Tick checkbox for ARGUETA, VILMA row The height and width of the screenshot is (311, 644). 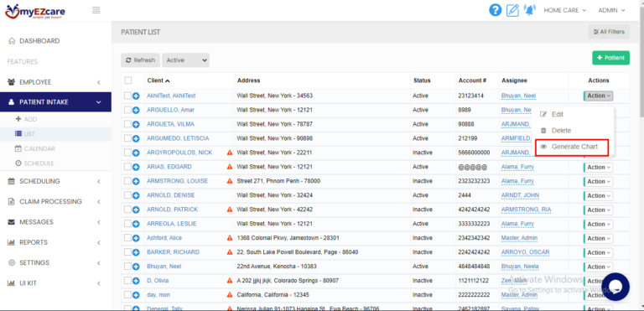(127, 124)
